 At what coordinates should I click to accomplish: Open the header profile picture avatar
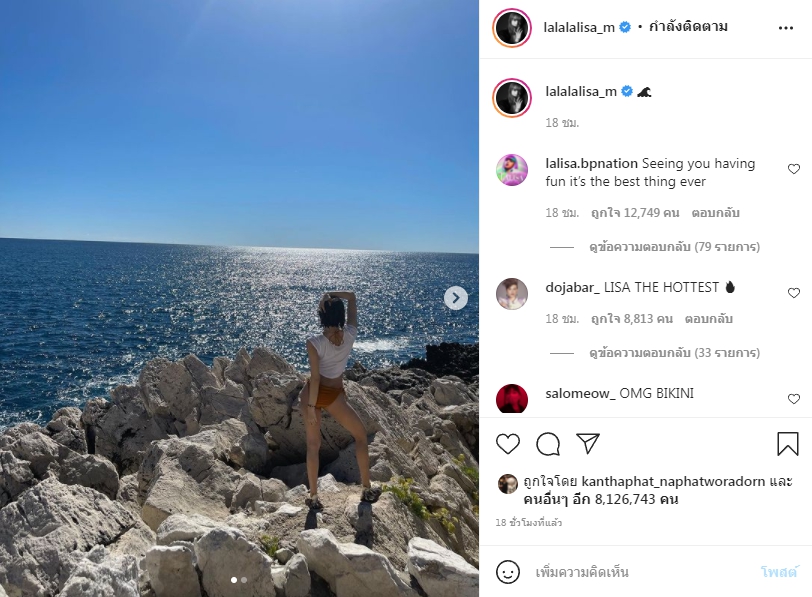pyautogui.click(x=512, y=27)
